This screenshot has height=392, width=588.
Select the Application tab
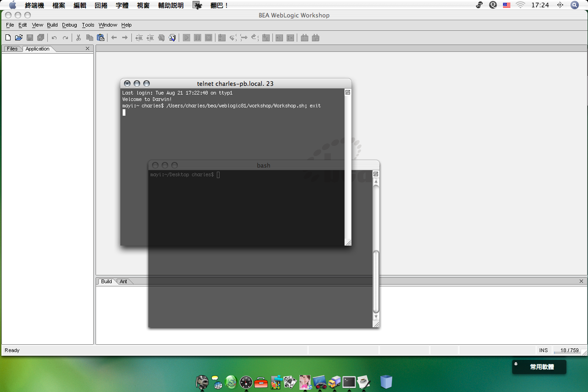(x=38, y=49)
